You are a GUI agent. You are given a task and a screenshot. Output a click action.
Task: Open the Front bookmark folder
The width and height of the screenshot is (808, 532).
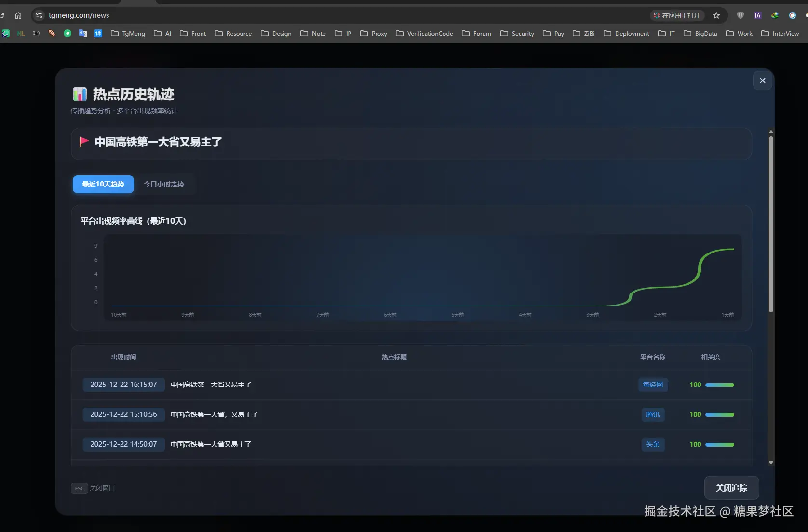193,33
